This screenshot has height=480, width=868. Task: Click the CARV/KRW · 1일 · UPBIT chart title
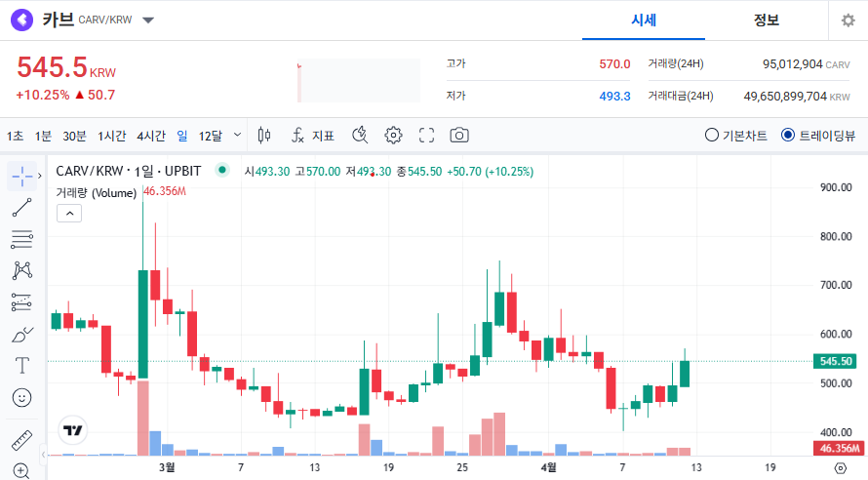coord(129,171)
